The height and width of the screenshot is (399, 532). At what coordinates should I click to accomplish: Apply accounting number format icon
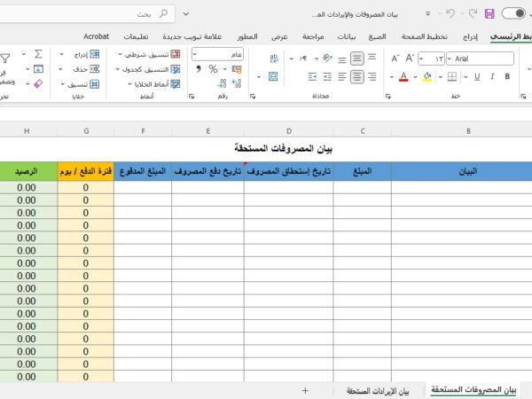click(237, 69)
